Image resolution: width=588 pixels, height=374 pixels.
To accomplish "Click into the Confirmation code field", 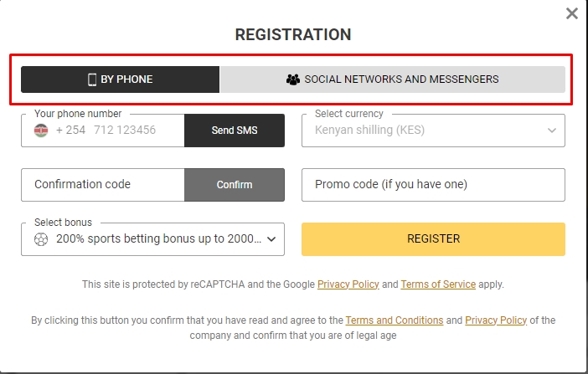I will click(x=103, y=185).
